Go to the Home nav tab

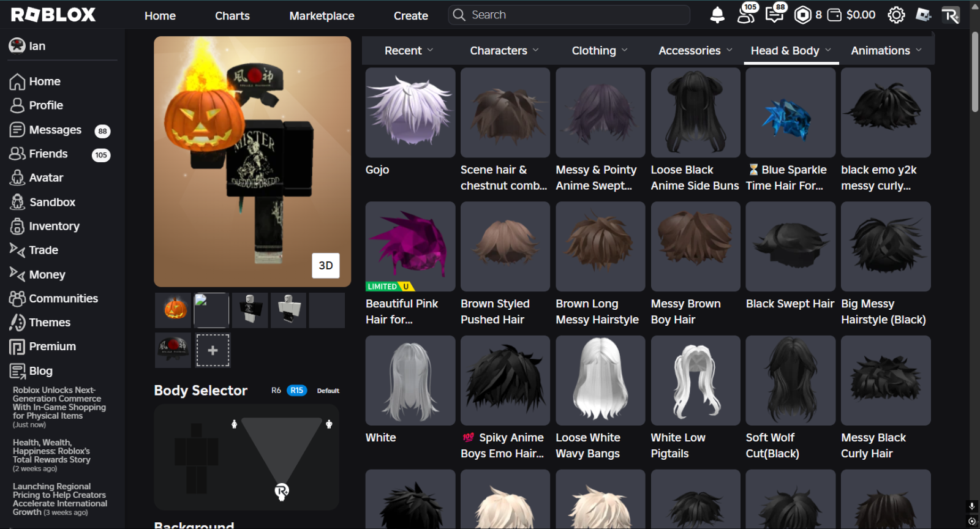tap(160, 16)
